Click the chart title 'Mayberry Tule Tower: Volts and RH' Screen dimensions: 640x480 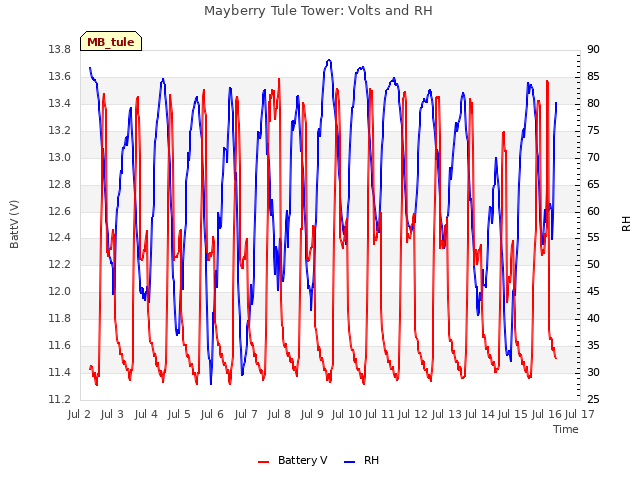[318, 11]
